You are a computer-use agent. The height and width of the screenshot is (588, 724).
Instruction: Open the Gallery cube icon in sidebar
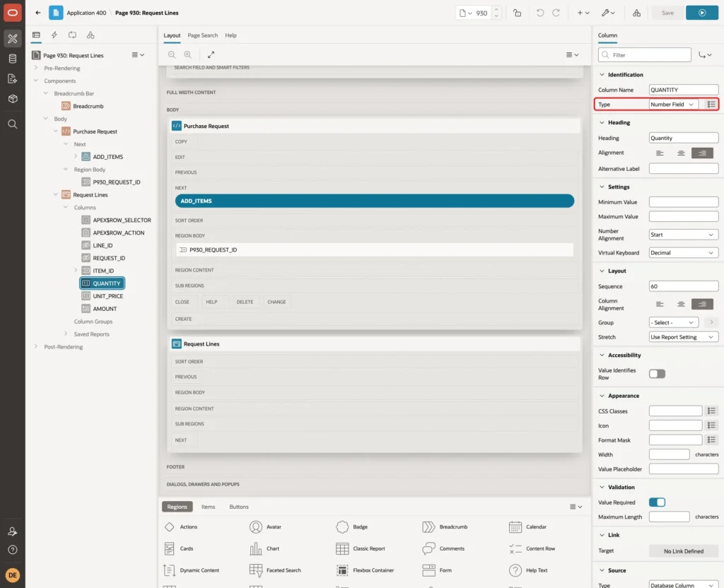coord(13,98)
